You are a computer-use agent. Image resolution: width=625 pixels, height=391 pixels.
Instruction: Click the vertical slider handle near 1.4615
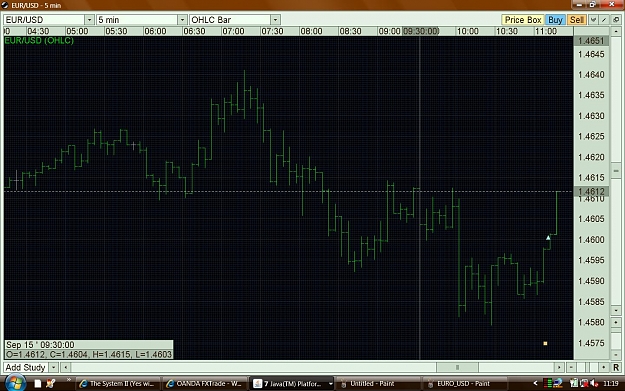click(x=616, y=171)
